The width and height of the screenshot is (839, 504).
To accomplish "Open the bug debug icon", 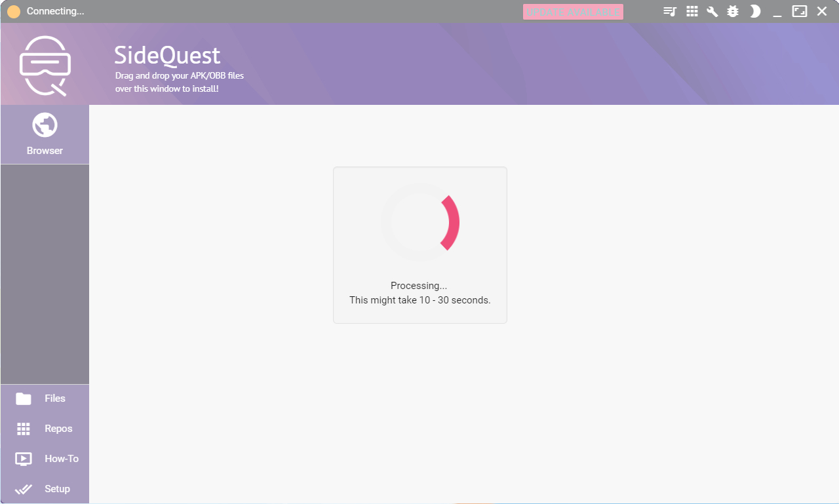I will (733, 11).
